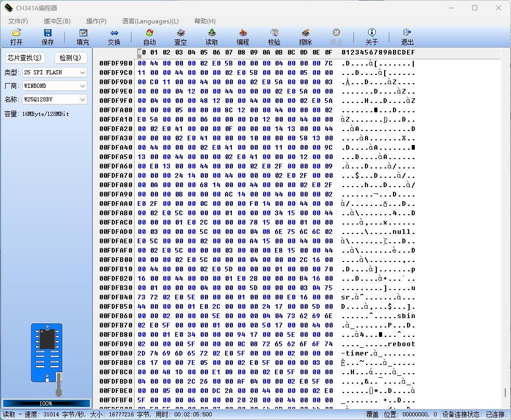Expand the 厂商 WINBOND dropdown
The height and width of the screenshot is (420, 511).
pyautogui.click(x=55, y=86)
